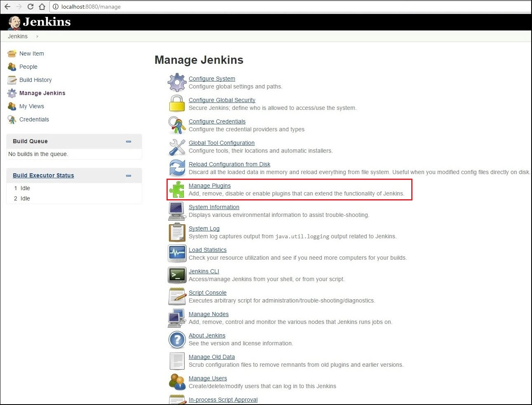Viewport: 532px width, 405px height.
Task: Click the System Log clipboard icon
Action: click(x=177, y=232)
